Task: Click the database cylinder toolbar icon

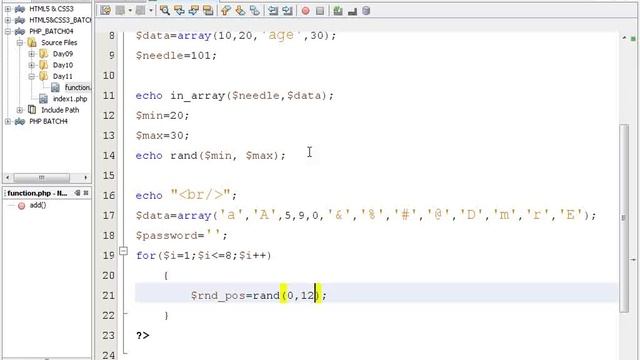Action: [x=366, y=11]
